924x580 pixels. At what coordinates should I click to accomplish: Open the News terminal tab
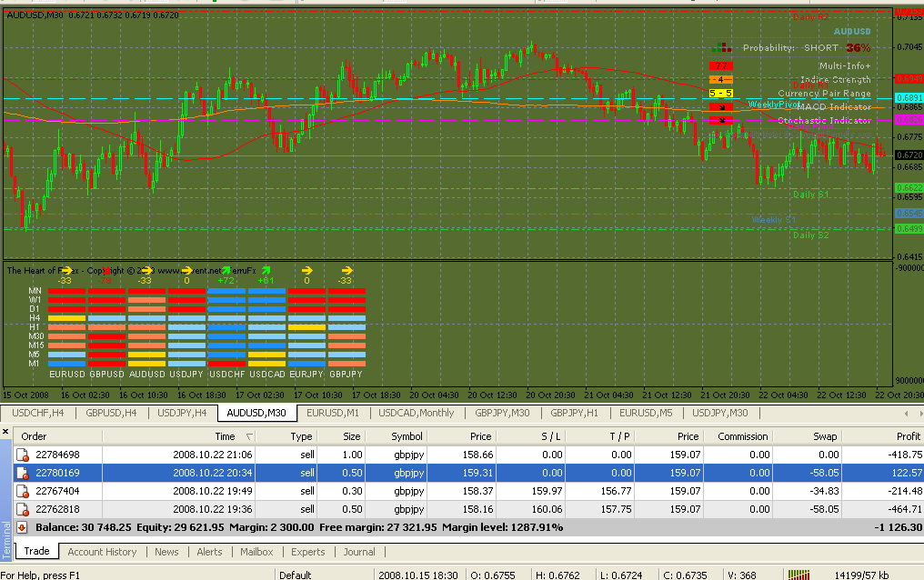click(x=166, y=552)
